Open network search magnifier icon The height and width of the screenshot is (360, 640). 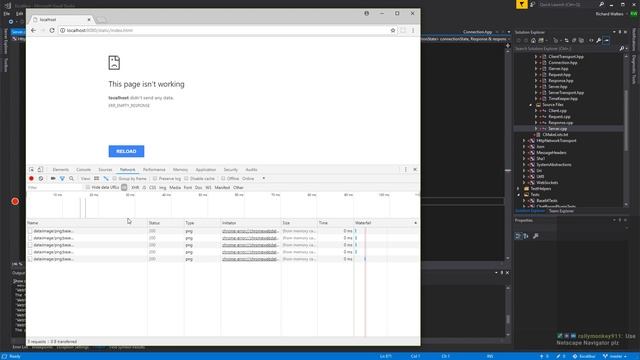coord(71,179)
